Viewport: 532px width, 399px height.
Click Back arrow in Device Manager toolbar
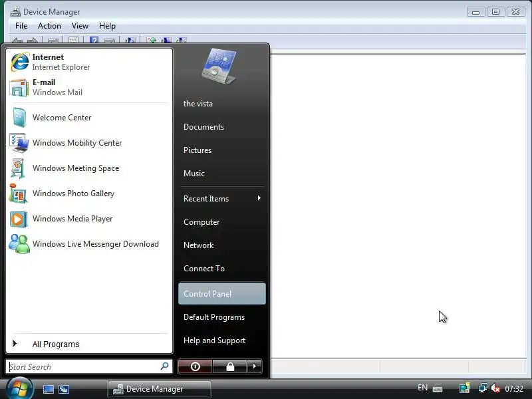click(x=17, y=40)
